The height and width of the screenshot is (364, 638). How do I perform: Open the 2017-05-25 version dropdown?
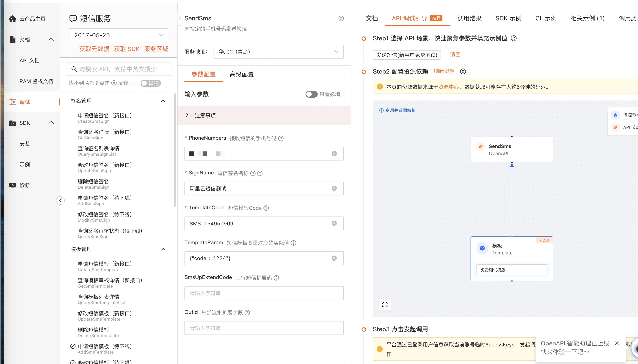pos(118,35)
